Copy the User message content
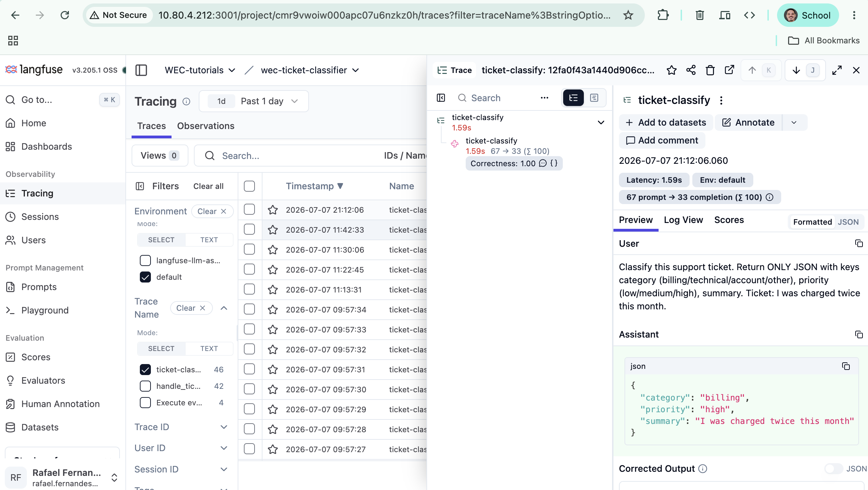Image resolution: width=868 pixels, height=490 pixels. (x=859, y=244)
